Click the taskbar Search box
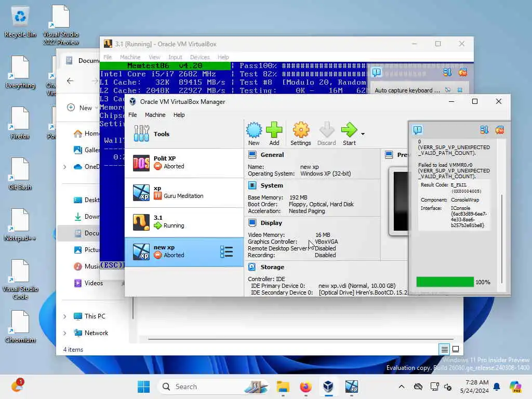Viewport: 532px width, 399px height. click(x=214, y=387)
